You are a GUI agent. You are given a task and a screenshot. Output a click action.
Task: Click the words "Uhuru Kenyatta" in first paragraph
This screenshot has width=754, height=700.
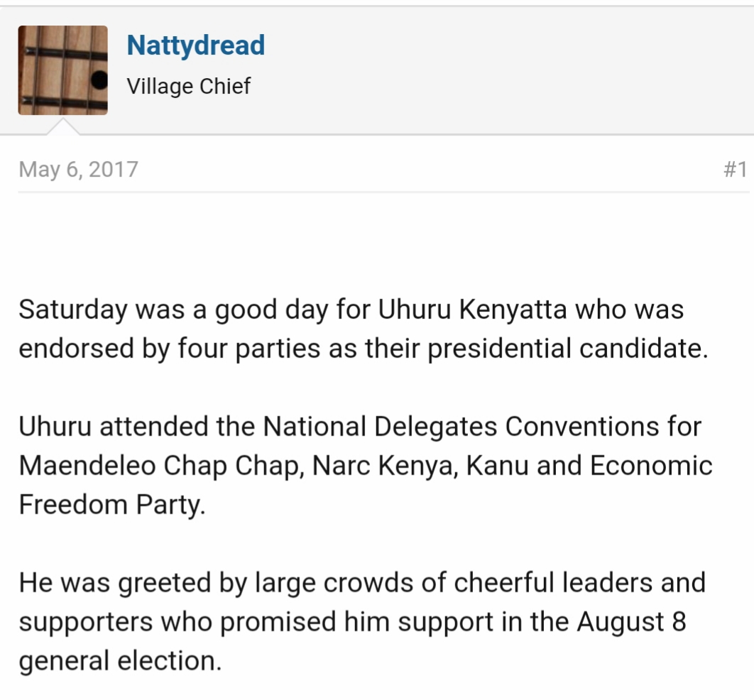(x=472, y=309)
